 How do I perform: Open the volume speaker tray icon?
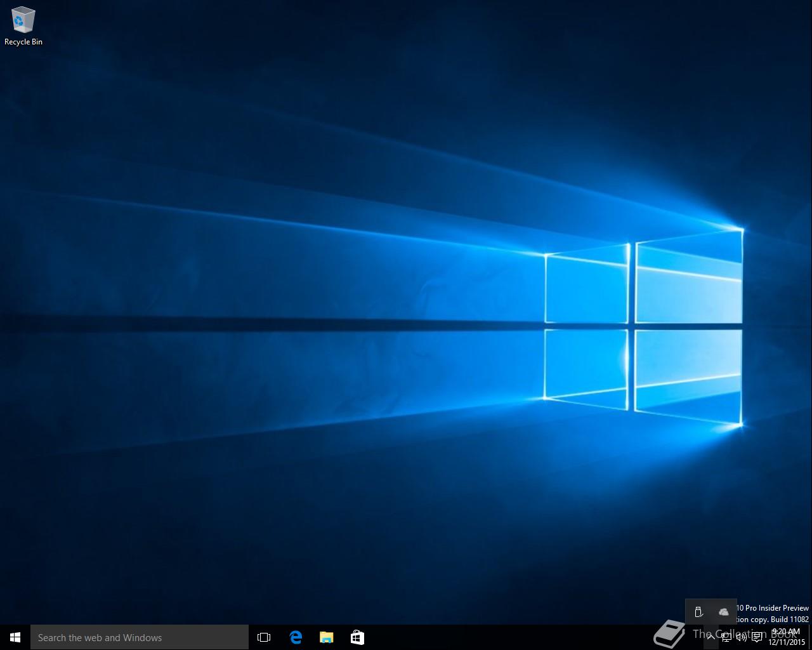tap(742, 637)
